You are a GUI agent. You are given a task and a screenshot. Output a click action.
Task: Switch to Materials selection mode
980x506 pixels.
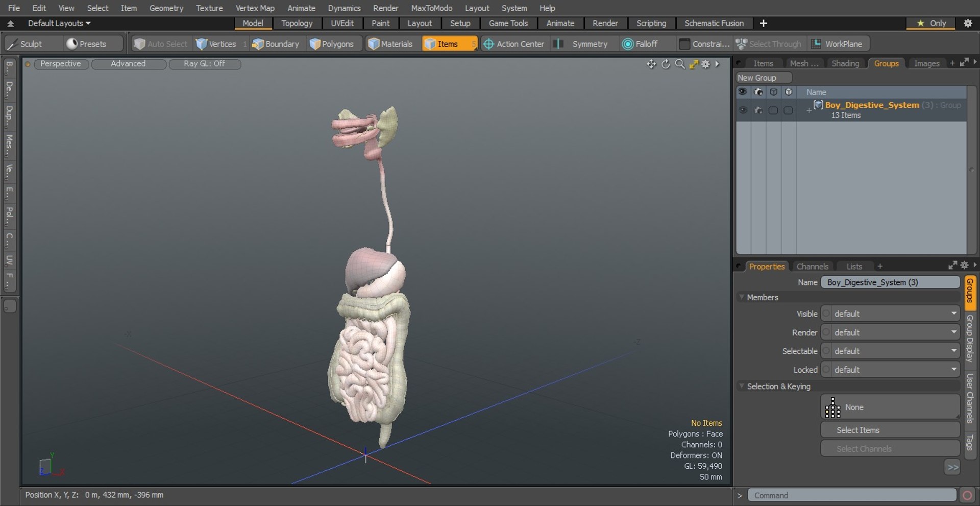point(390,44)
